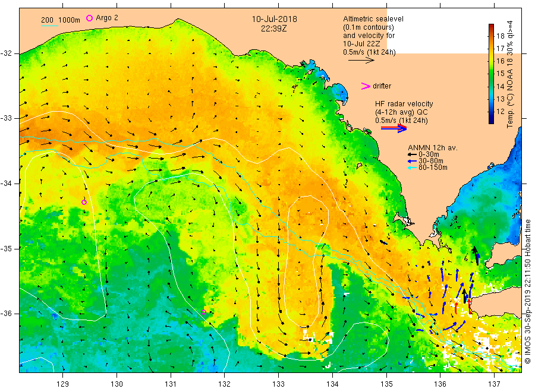Click the -34 latitude axis label

(x=6, y=184)
